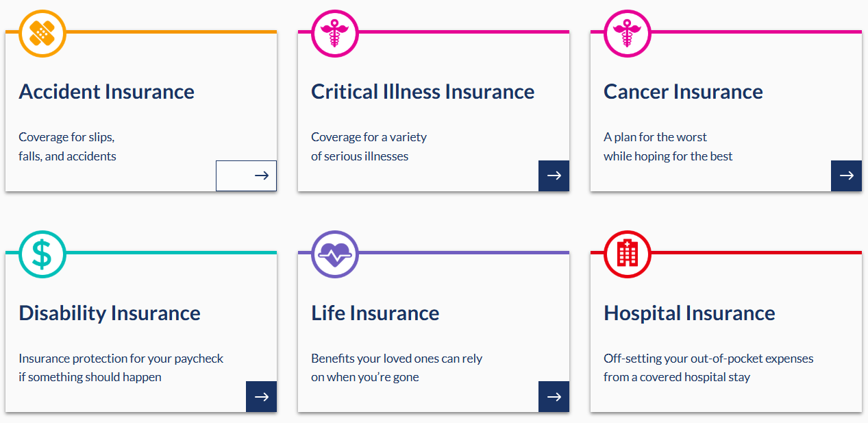
Task: Click the caduceus icon above Cancer Insurance
Action: (627, 32)
